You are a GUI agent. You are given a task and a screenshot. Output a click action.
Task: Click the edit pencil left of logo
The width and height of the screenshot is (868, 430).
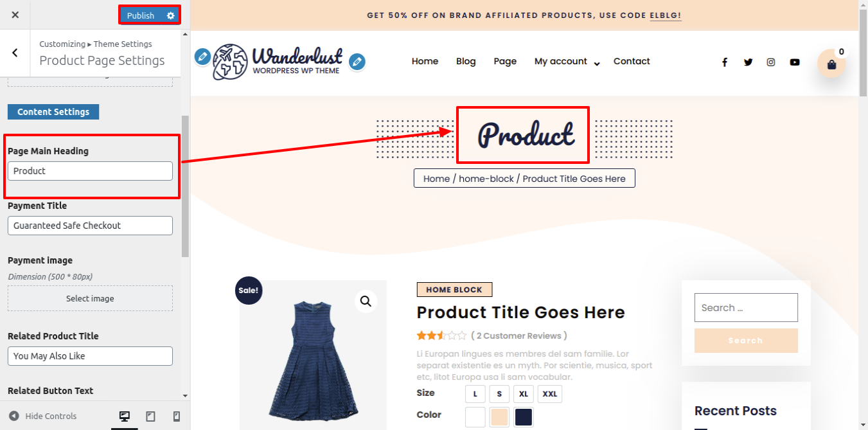click(x=202, y=57)
